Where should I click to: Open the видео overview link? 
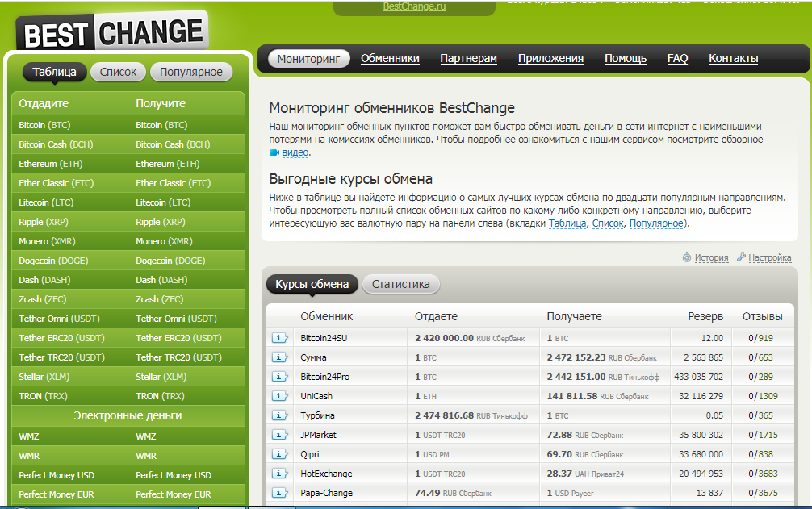click(x=295, y=152)
